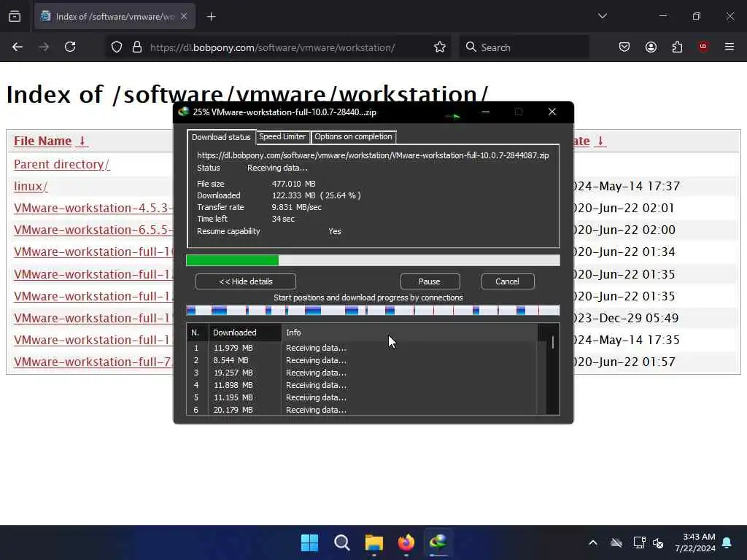View site security padlock information

(x=137, y=47)
